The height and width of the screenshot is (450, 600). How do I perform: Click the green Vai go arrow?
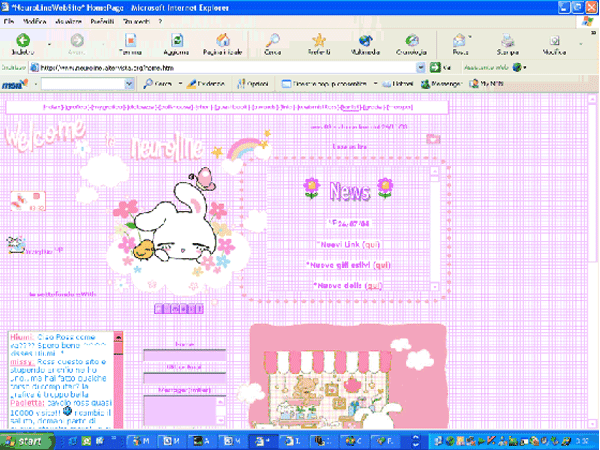[435, 67]
